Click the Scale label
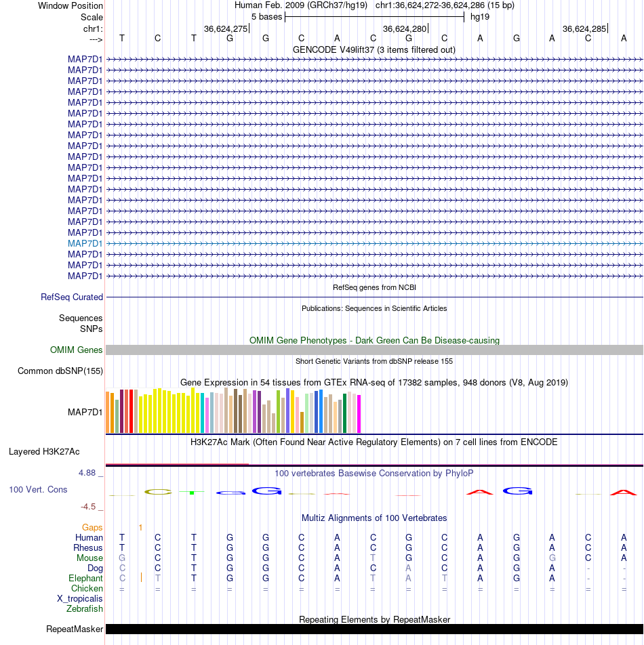 pyautogui.click(x=92, y=18)
